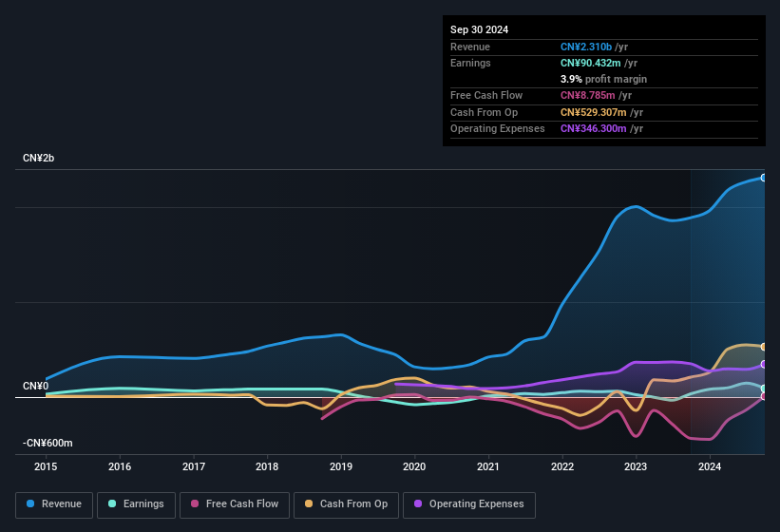Click the Revenue label in tooltip
Image resolution: width=780 pixels, height=532 pixels.
coord(470,47)
